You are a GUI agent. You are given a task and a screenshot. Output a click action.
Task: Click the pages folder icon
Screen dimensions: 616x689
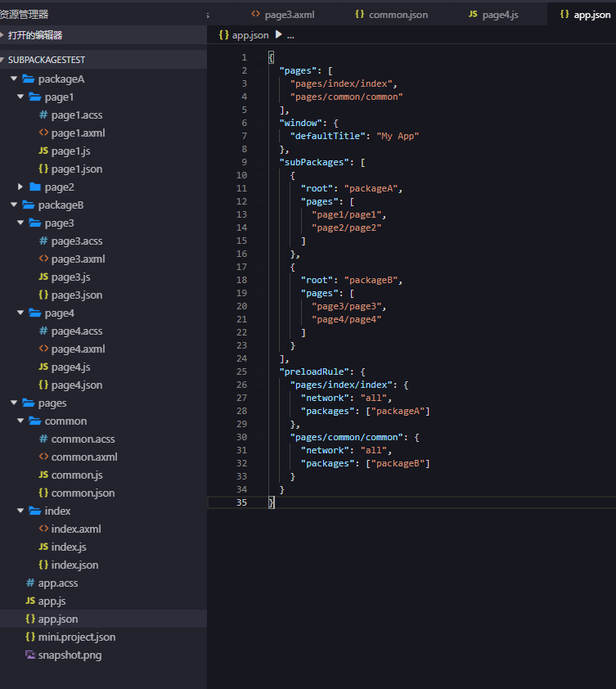[29, 403]
